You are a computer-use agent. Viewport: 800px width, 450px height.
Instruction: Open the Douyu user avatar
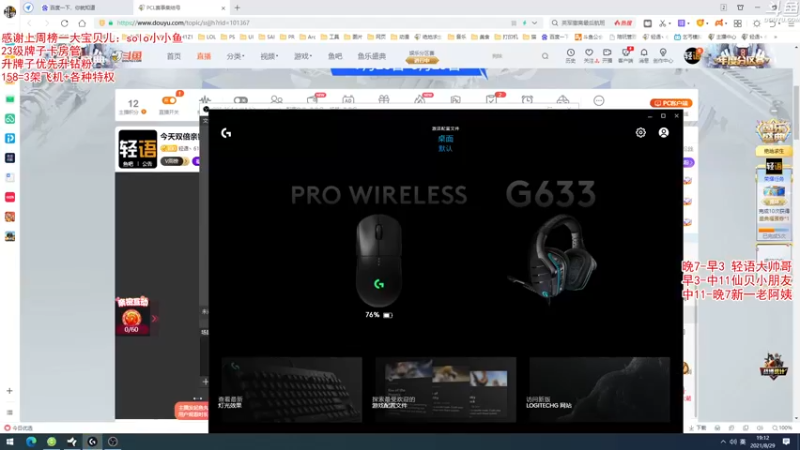point(692,56)
